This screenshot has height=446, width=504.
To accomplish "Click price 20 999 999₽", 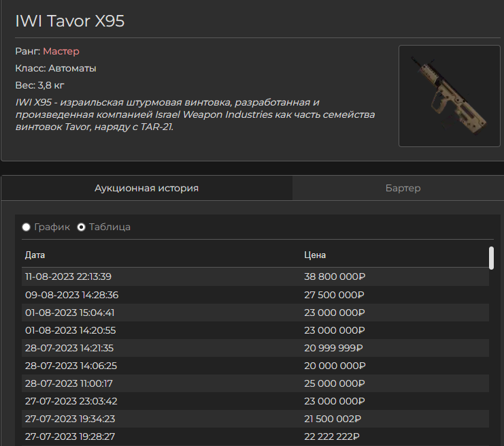I will (x=333, y=348).
